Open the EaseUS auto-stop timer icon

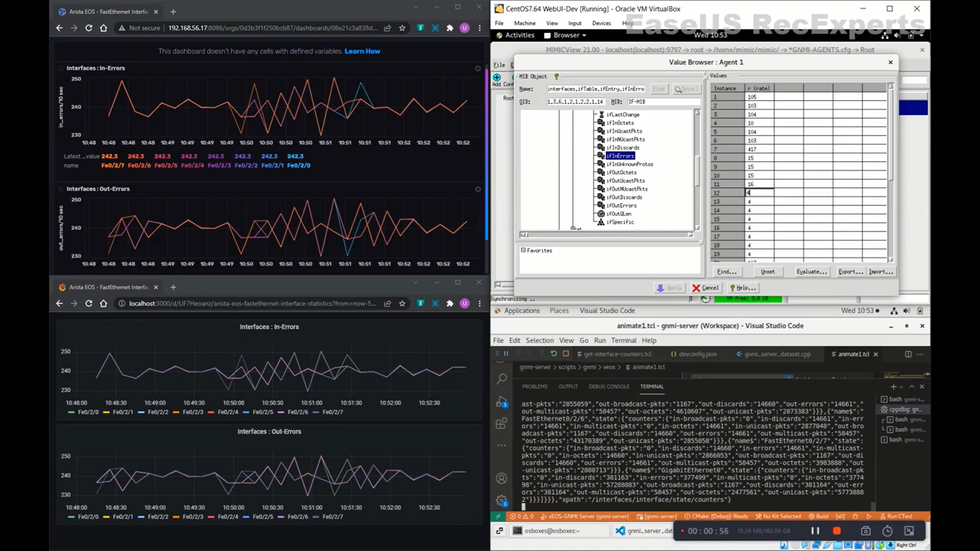coord(888,531)
